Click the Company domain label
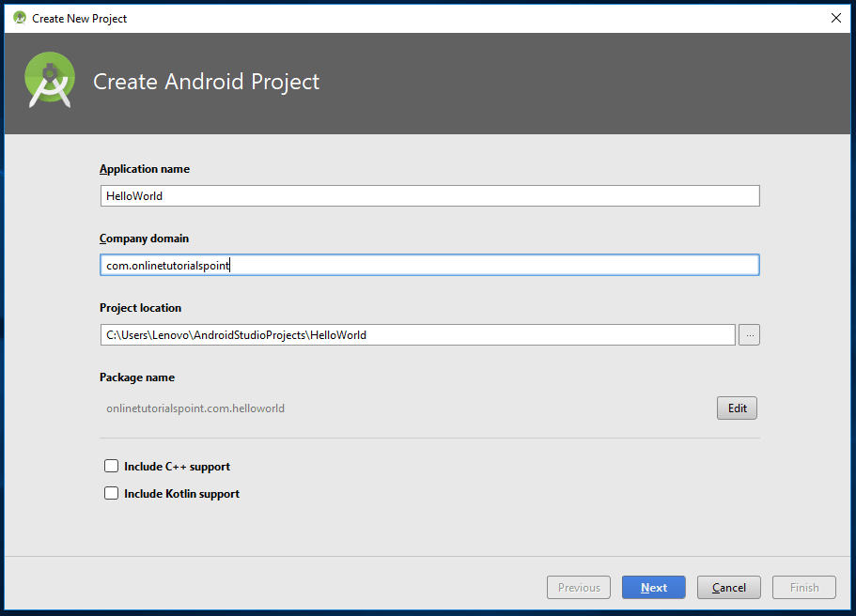856x616 pixels. [x=144, y=239]
